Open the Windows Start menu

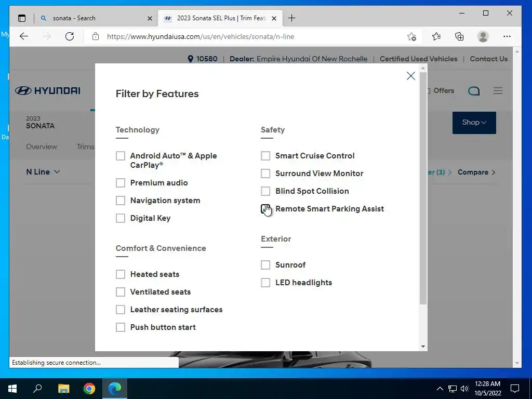pyautogui.click(x=12, y=389)
